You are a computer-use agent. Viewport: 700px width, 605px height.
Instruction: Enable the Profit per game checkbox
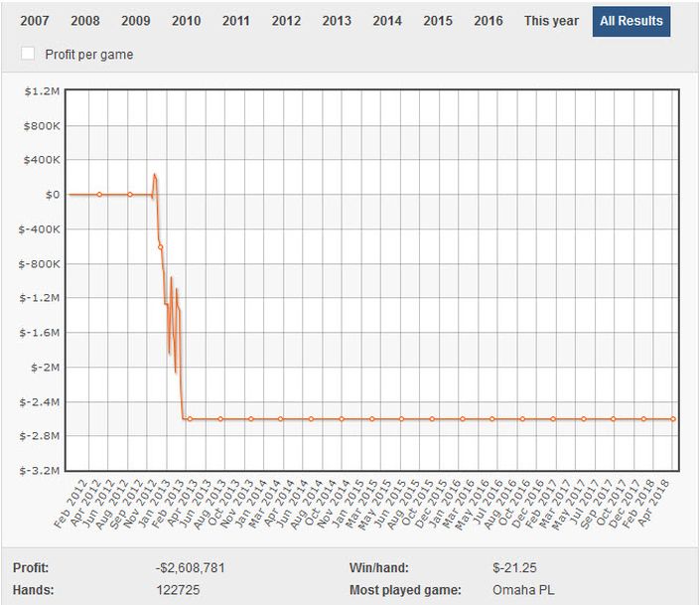click(x=29, y=54)
